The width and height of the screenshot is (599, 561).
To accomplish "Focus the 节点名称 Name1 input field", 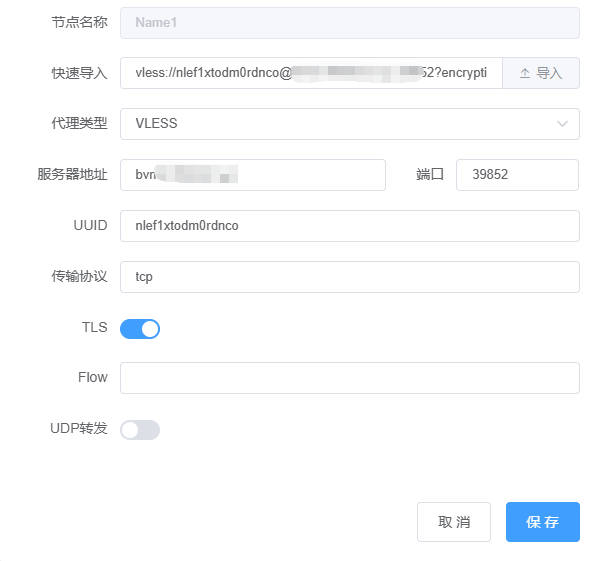I will click(350, 23).
